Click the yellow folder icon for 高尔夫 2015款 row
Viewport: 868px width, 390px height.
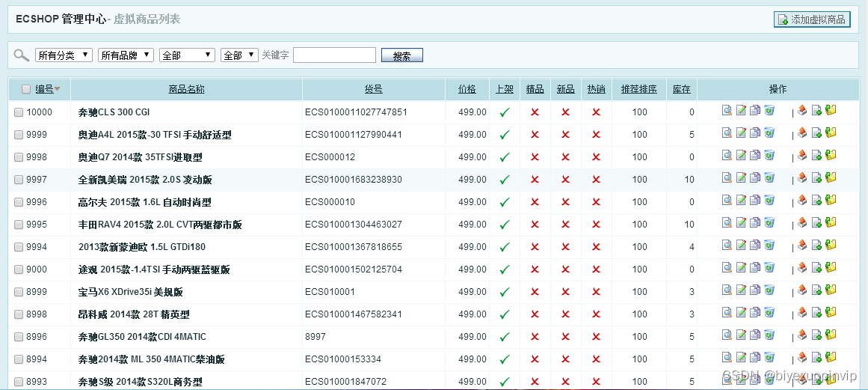point(831,200)
